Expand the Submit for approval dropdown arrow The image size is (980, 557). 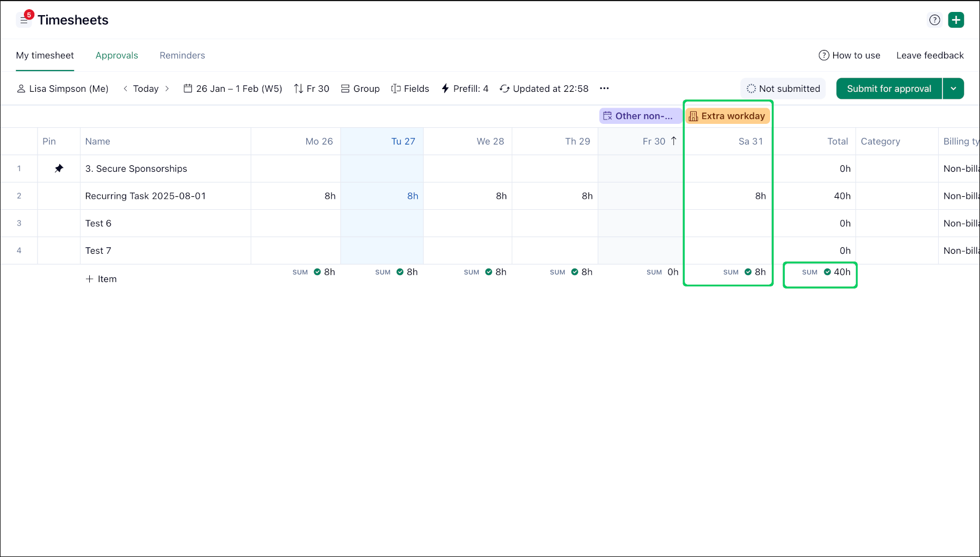[953, 89]
